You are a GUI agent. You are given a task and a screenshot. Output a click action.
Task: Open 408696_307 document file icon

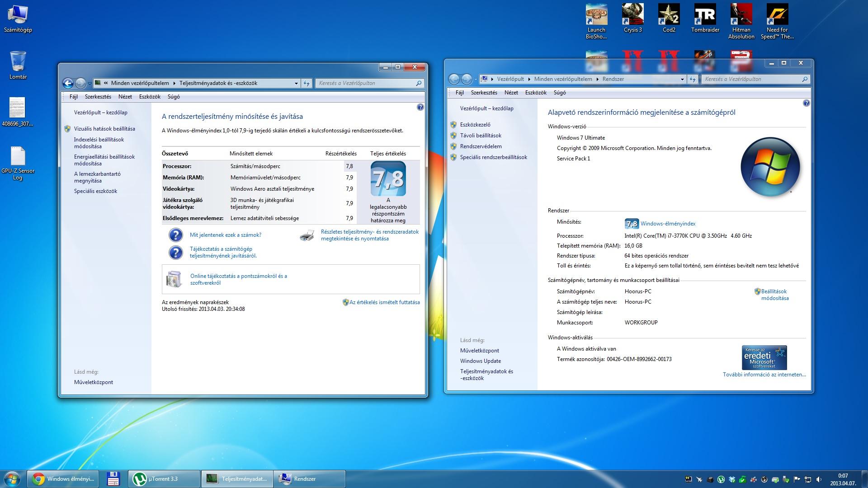tap(18, 112)
